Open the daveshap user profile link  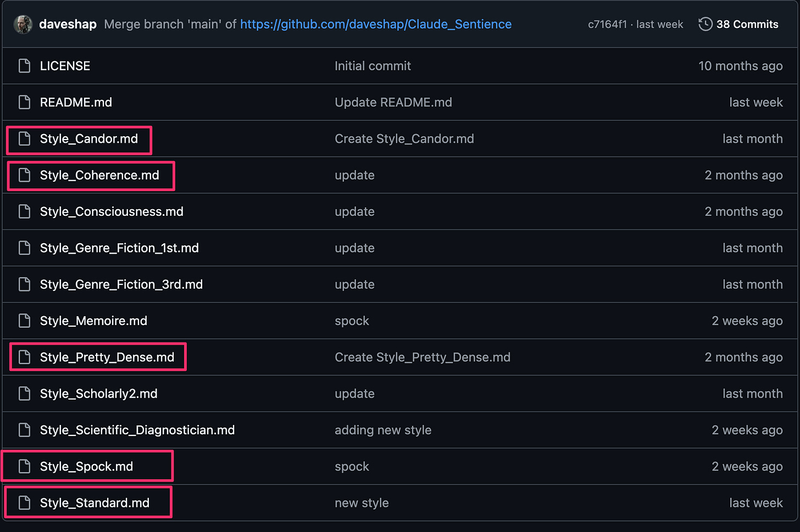(68, 24)
